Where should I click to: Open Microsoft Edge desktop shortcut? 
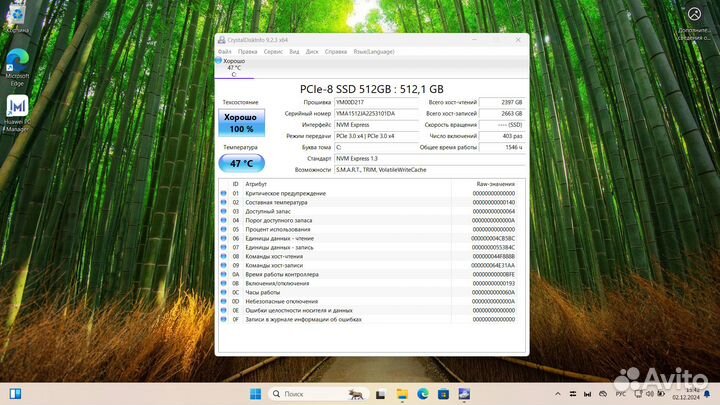pos(17,68)
